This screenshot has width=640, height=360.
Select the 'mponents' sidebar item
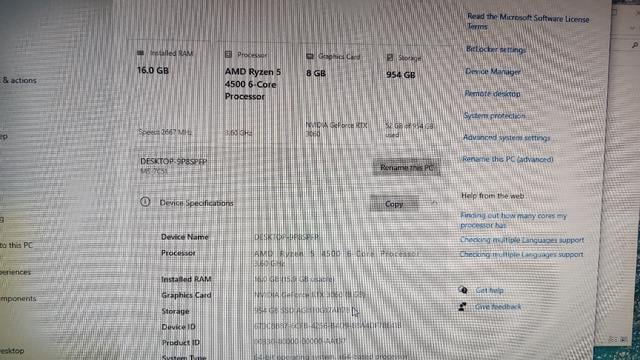pos(18,299)
